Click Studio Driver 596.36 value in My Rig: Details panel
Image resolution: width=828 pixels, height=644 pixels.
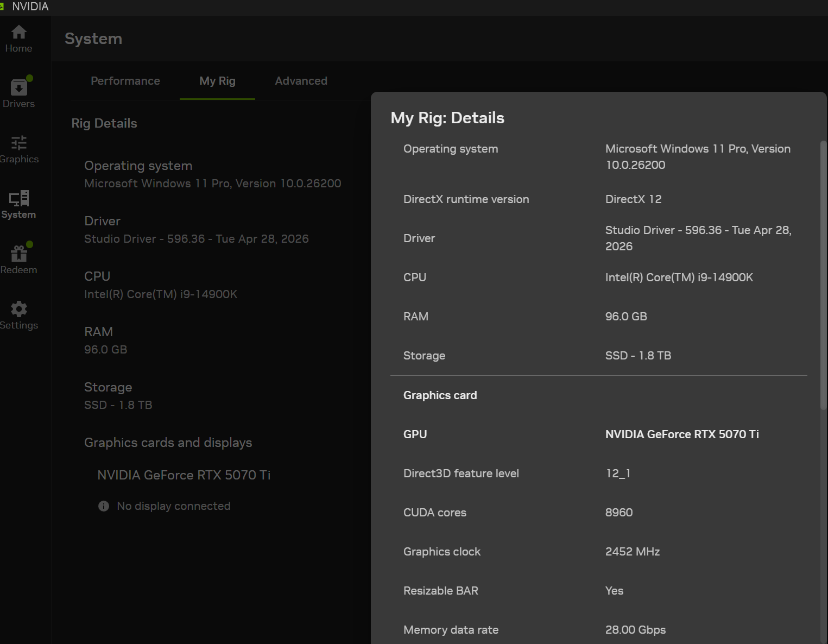point(699,238)
